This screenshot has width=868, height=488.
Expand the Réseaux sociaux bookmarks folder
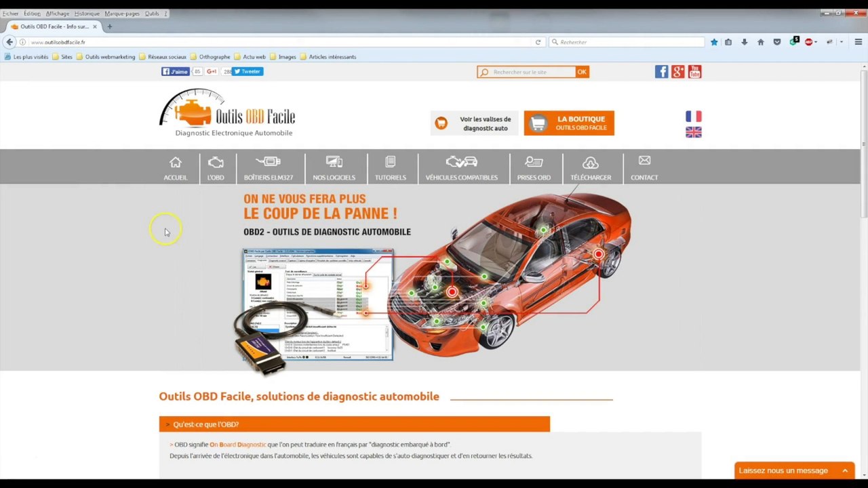(163, 57)
